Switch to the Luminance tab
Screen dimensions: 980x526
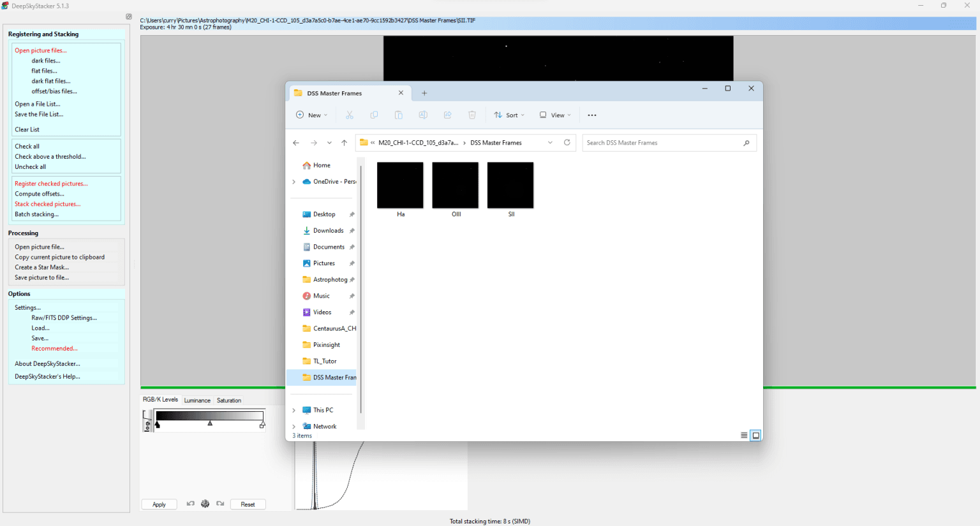197,400
